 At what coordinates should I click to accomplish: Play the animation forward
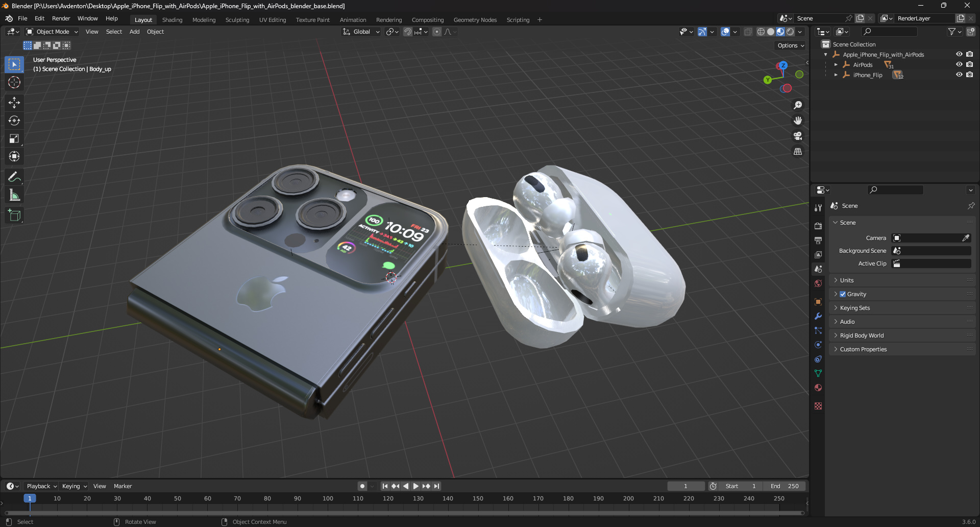pyautogui.click(x=416, y=486)
